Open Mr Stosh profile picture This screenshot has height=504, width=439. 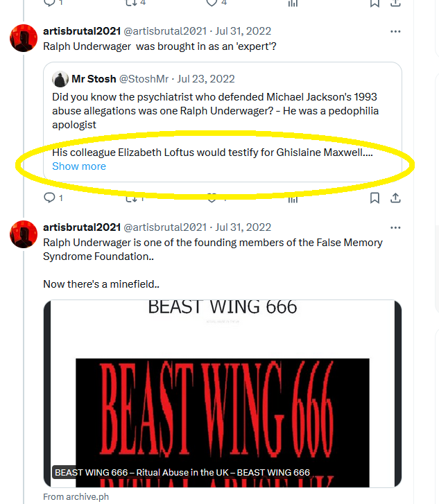60,79
